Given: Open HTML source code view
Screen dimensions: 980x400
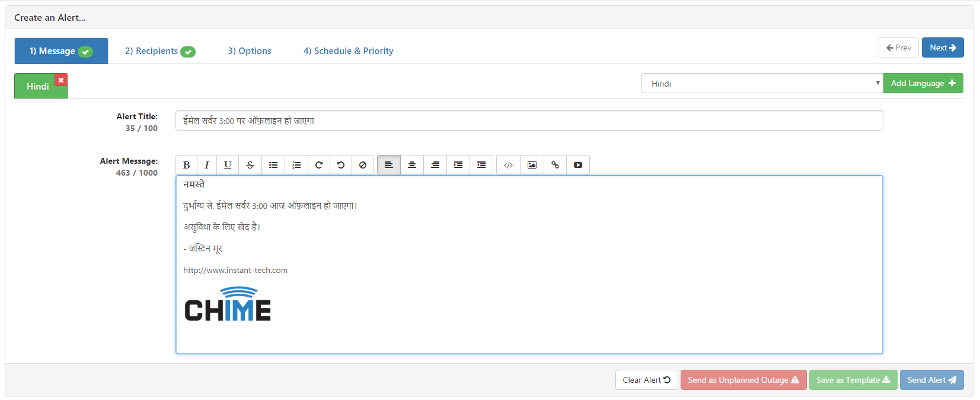Looking at the screenshot, I should 508,165.
